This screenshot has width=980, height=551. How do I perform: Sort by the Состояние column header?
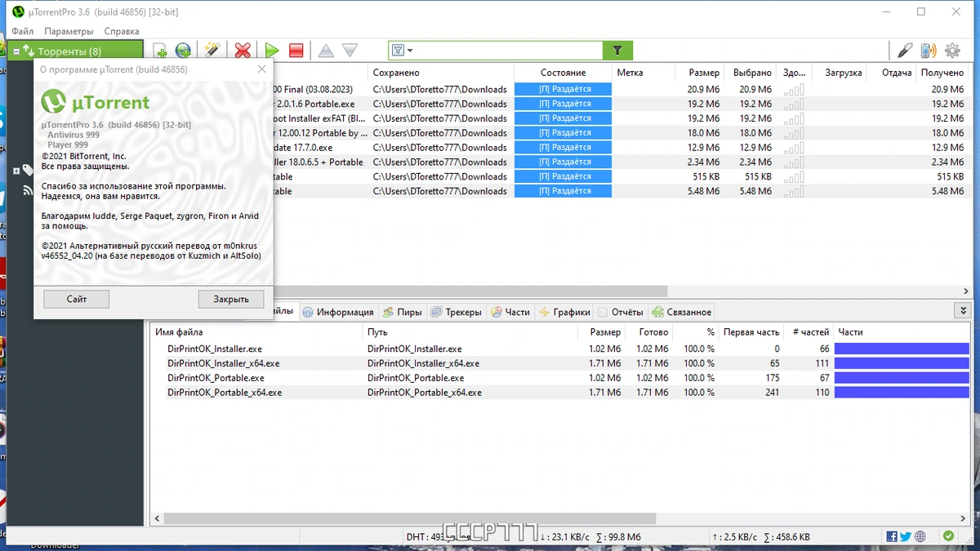pos(563,73)
